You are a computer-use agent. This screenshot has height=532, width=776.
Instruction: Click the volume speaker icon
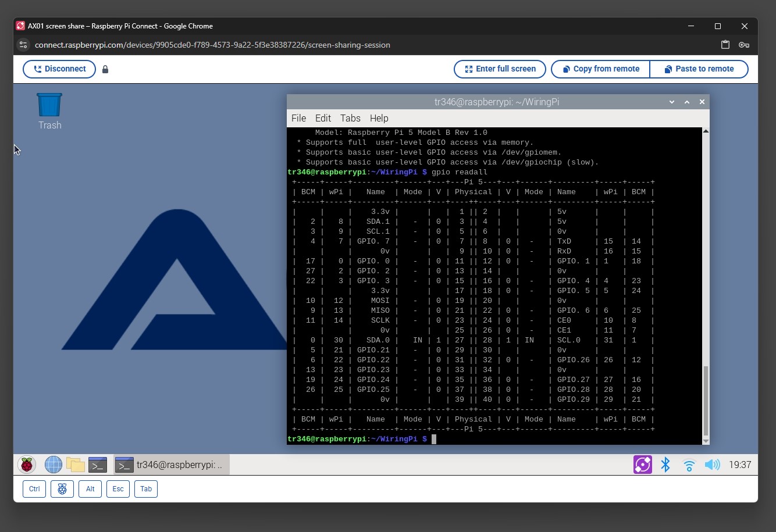pyautogui.click(x=711, y=465)
